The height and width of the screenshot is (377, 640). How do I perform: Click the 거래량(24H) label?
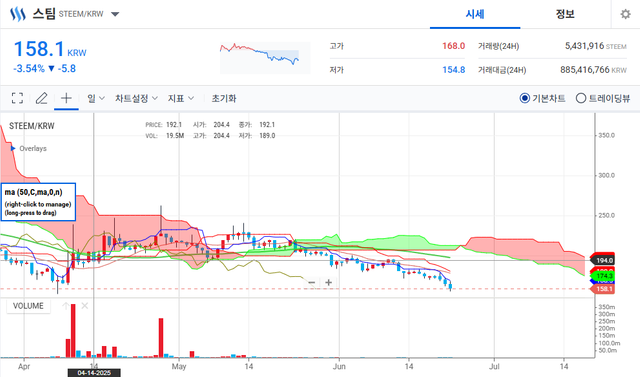498,46
